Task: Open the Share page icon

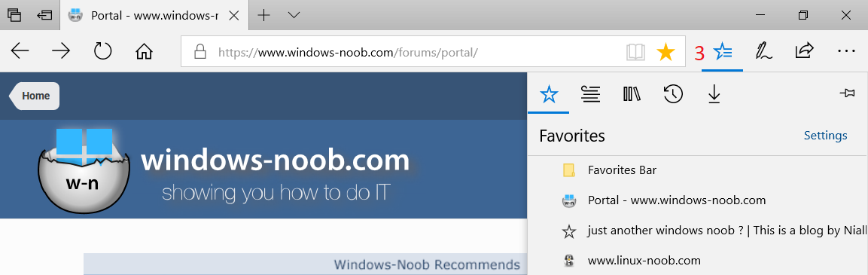Action: pos(804,51)
